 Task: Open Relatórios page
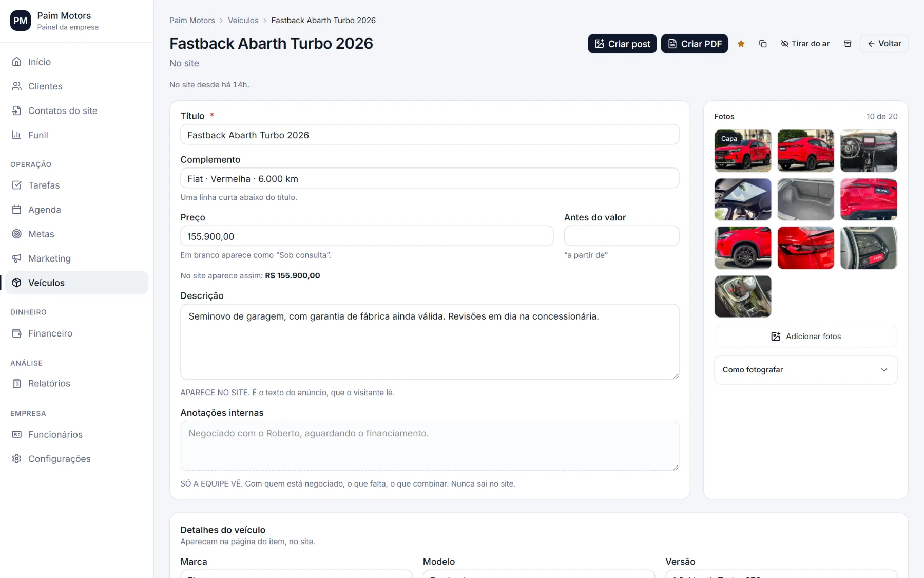(x=77, y=383)
